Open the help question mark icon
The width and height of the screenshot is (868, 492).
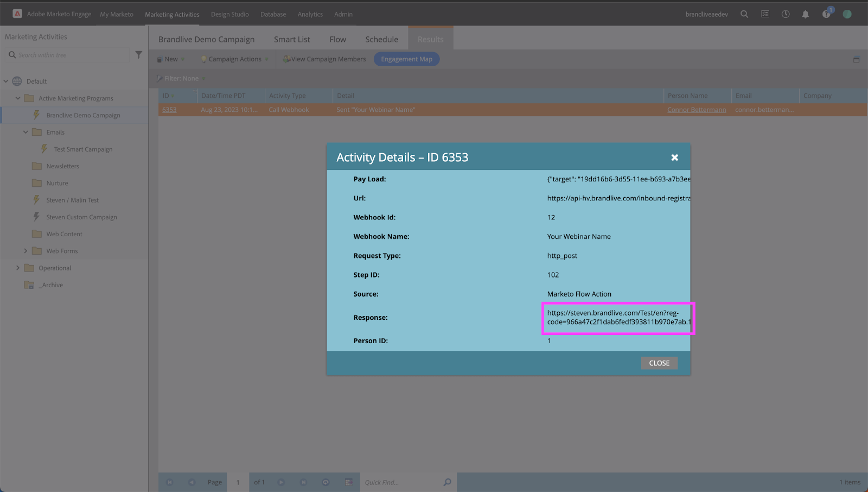(x=826, y=14)
